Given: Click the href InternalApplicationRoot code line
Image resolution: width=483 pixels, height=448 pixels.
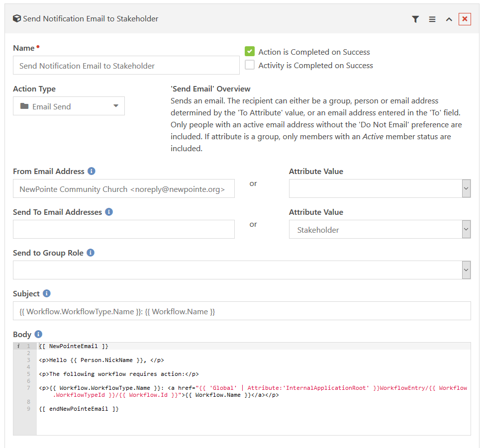Looking at the screenshot, I should click(x=253, y=391).
